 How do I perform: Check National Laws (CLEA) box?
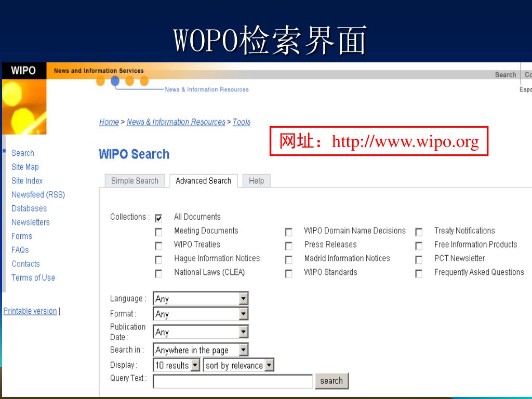(158, 273)
